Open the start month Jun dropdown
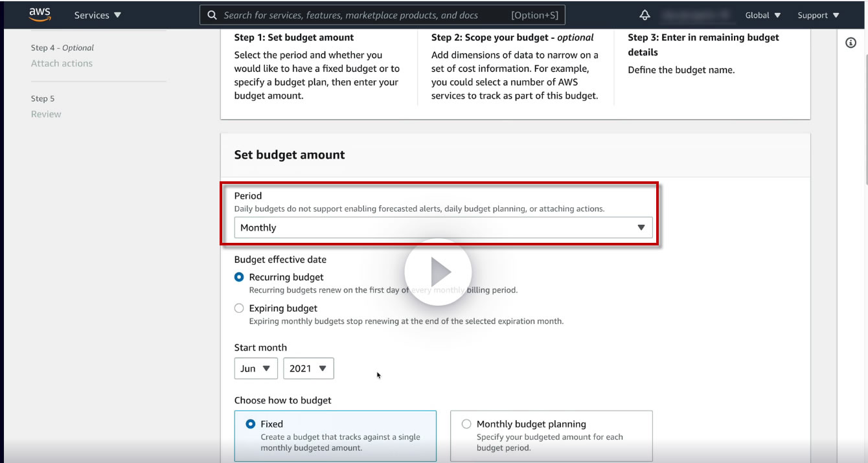 coord(255,368)
